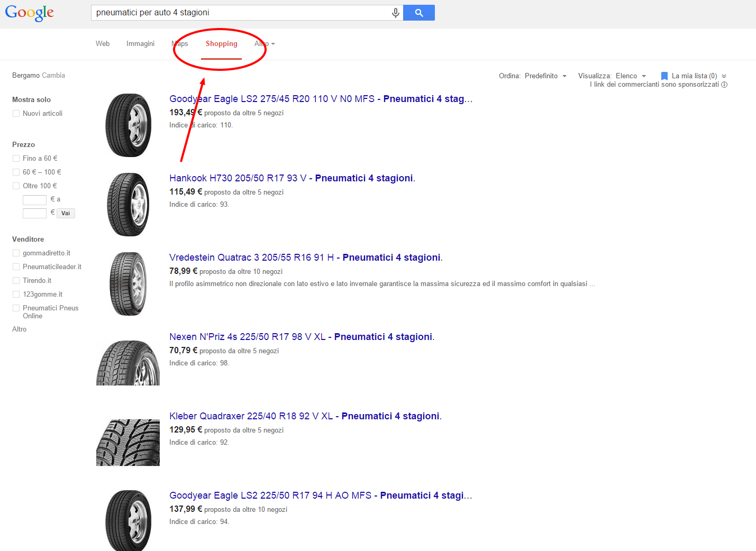Select Tirendo.it seller checkbox

(x=16, y=281)
